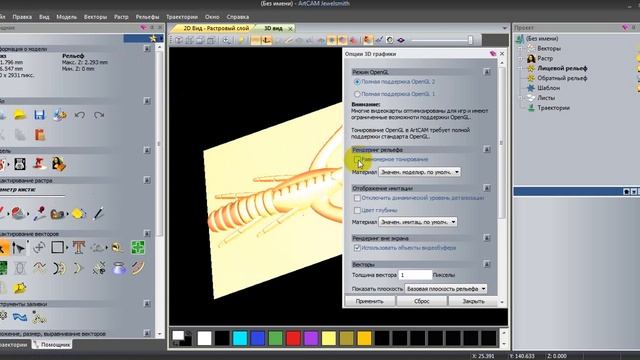Toggle disable dynamic level of detail checkbox

[x=357, y=198]
